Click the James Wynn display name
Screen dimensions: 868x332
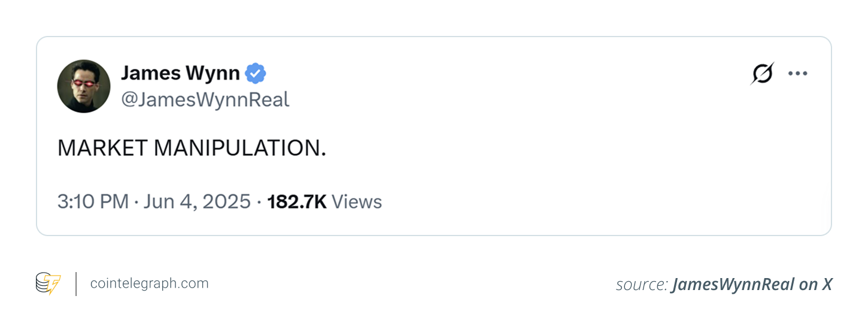(x=180, y=74)
